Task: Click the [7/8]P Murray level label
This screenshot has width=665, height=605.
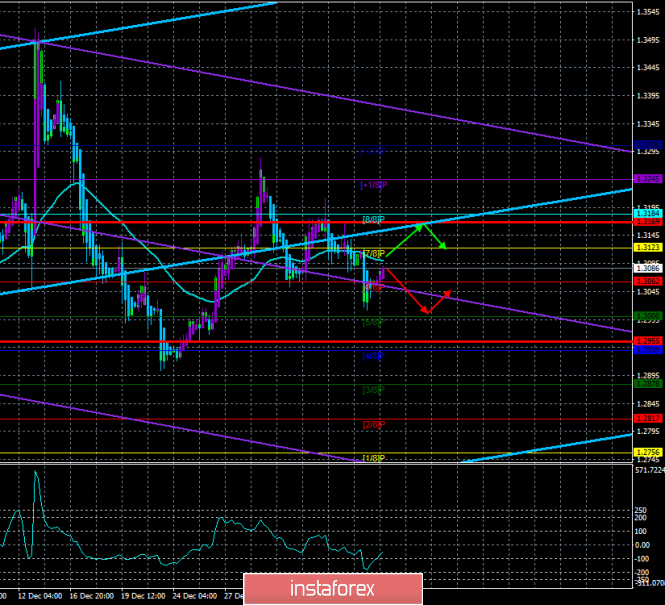Action: [374, 254]
